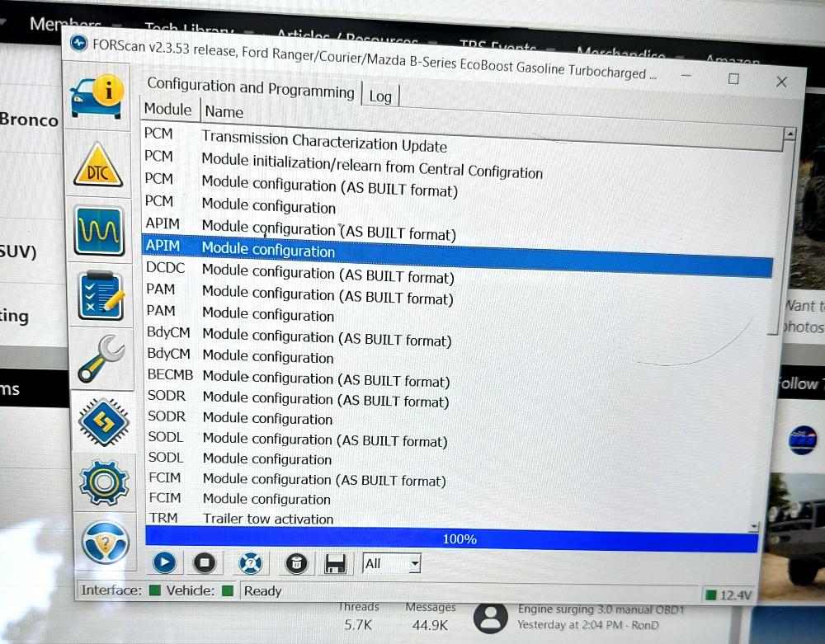The height and width of the screenshot is (644, 825).
Task: Open the All filter dropdown
Action: 392,564
